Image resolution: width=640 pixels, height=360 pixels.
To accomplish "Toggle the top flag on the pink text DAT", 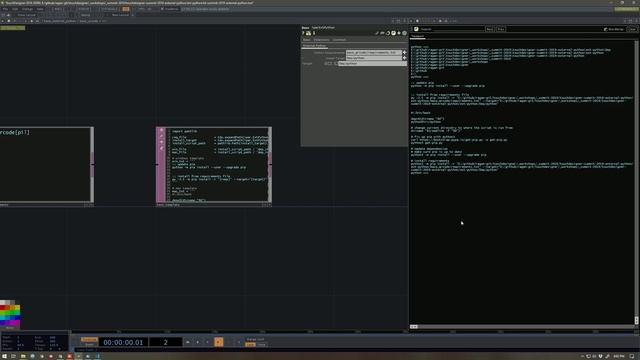I will click(x=162, y=131).
